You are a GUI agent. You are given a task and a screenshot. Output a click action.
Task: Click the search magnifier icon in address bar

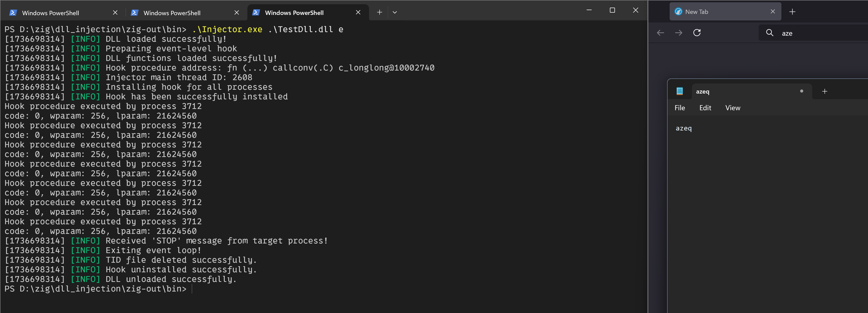770,33
